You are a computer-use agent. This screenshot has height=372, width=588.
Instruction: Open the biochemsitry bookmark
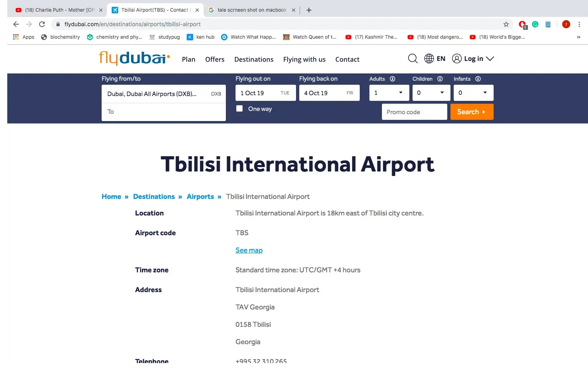pyautogui.click(x=60, y=37)
